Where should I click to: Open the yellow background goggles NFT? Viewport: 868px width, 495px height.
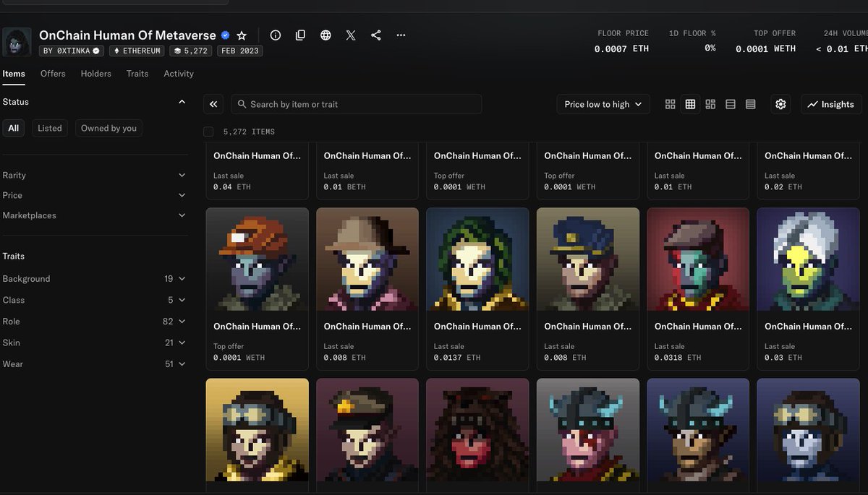[257, 430]
